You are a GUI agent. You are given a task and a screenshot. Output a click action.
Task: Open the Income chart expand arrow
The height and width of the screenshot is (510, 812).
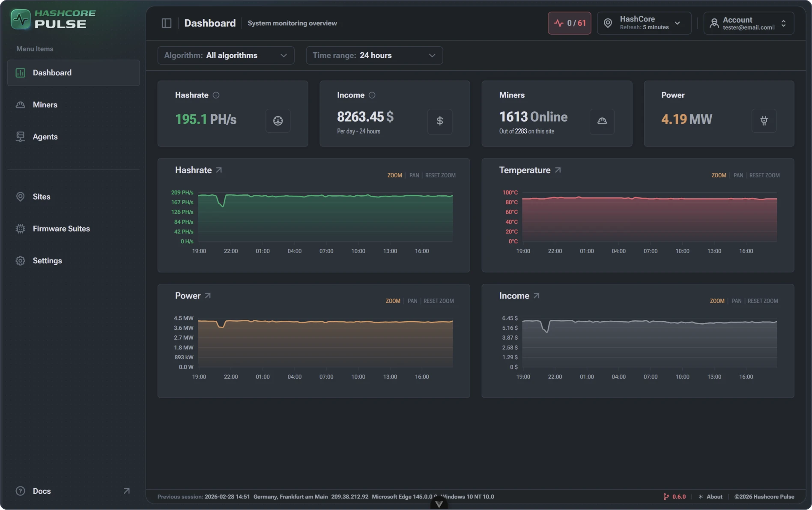tap(536, 296)
